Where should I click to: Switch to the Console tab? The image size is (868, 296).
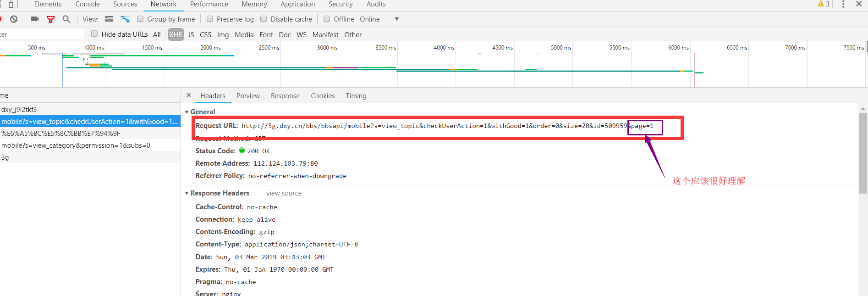(88, 4)
